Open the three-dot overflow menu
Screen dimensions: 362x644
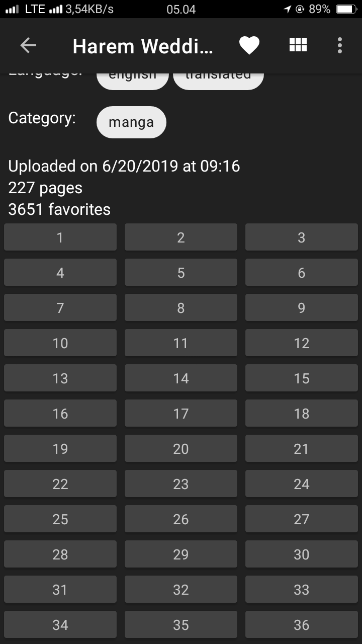pos(340,45)
